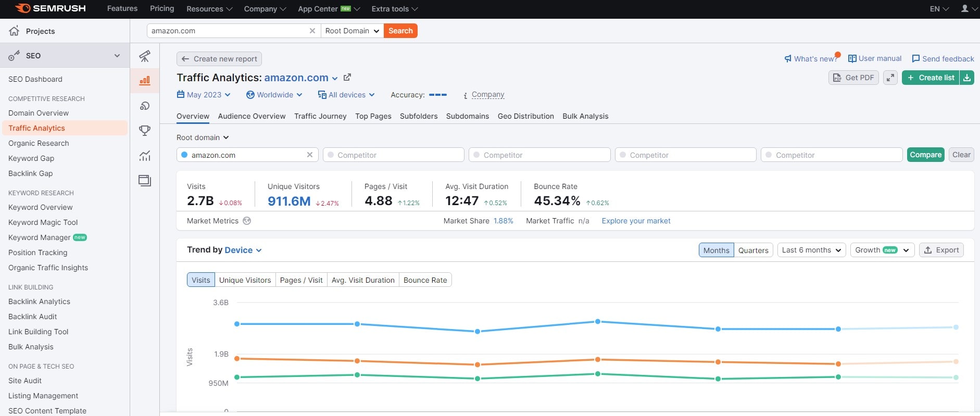Open Keyword Magic Tool in sidebar
The height and width of the screenshot is (416, 980).
click(43, 222)
